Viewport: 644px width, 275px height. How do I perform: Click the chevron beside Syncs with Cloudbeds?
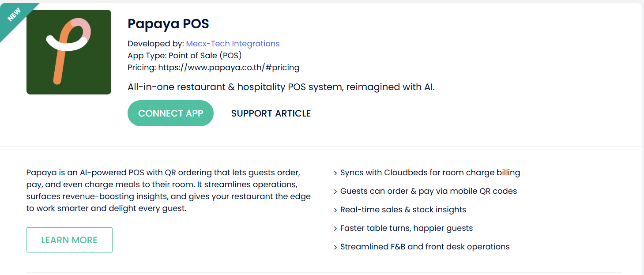pos(335,173)
